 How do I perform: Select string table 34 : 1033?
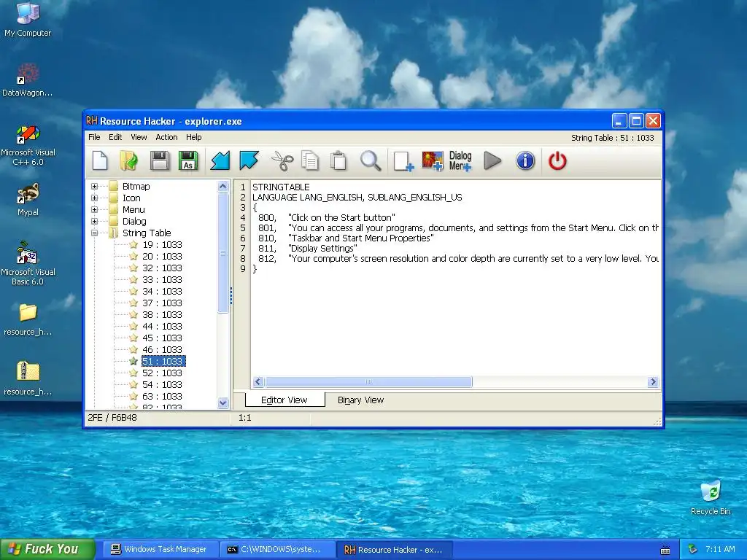pos(162,292)
